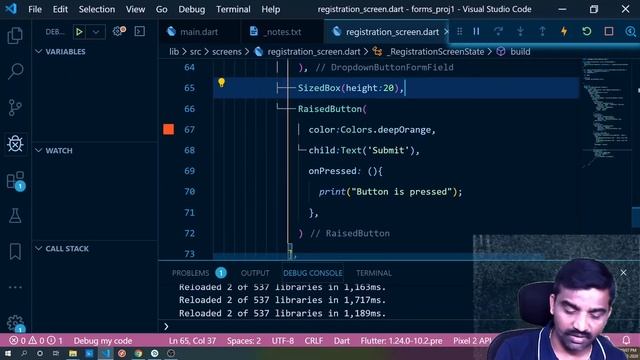
Task: Switch to OUTPUT panel tab
Action: [255, 273]
